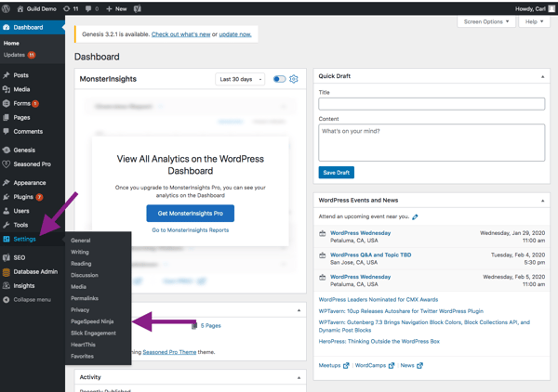Open Media library icon in sidebar
Viewport: 558px width, 392px height.
coord(7,89)
